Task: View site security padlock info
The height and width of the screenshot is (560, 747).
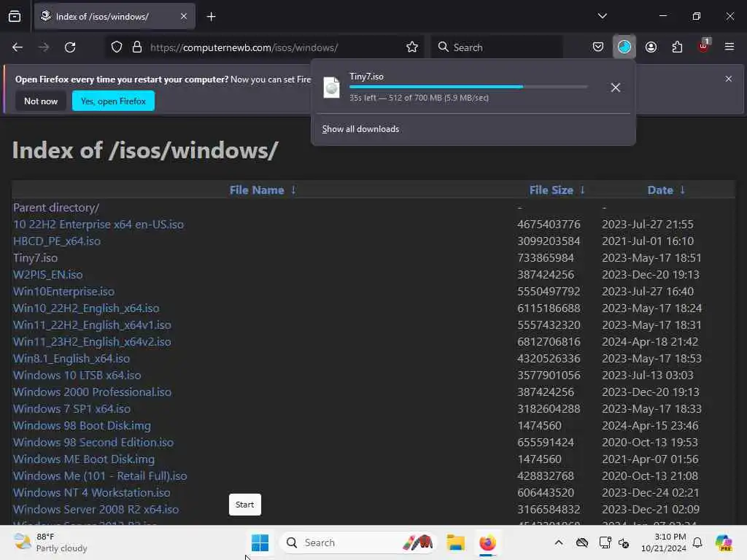Action: (x=137, y=47)
